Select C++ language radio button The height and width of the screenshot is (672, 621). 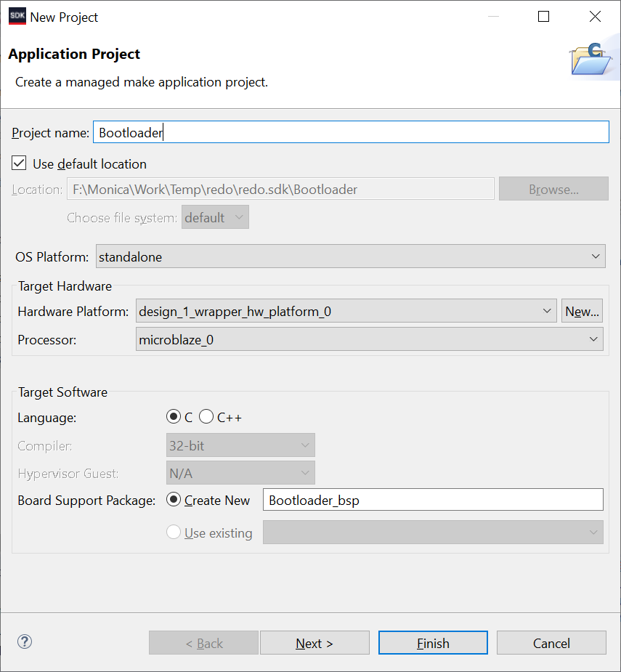coord(206,416)
